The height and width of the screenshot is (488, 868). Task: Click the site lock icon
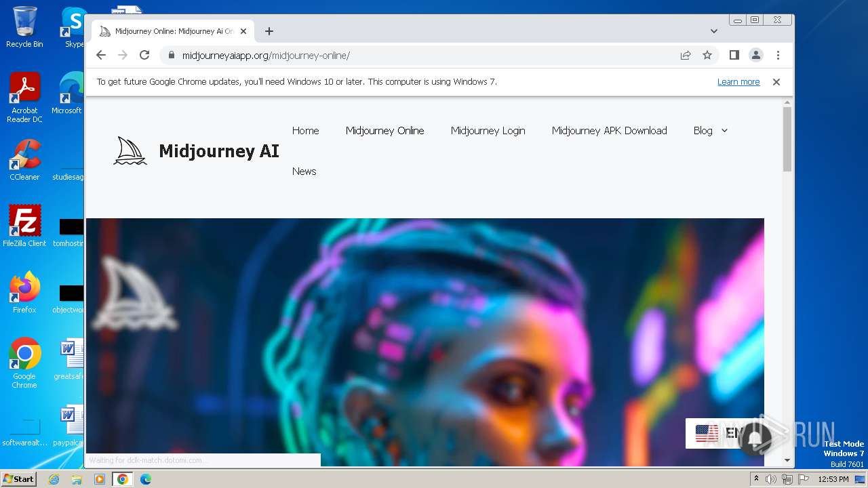click(171, 56)
